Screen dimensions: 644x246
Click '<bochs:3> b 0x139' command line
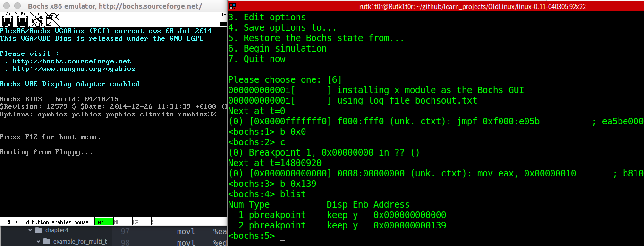(272, 184)
